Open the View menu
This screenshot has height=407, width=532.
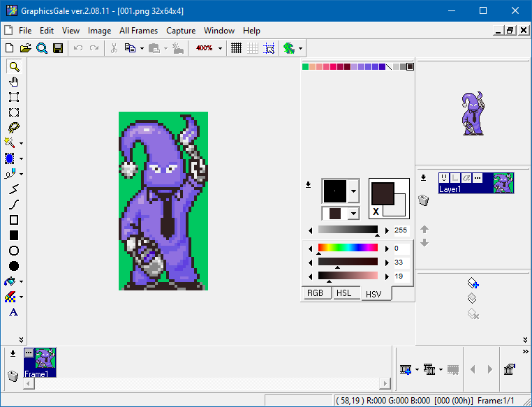(71, 31)
